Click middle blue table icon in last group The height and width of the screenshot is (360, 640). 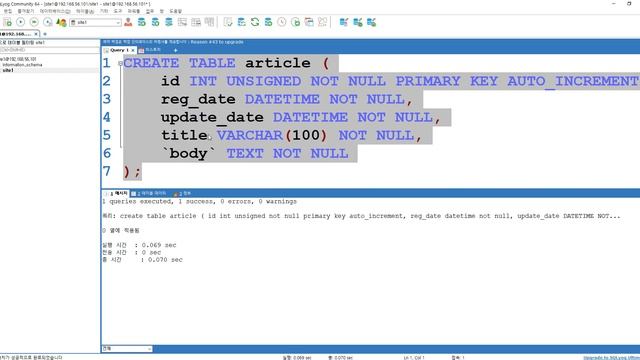358,22
